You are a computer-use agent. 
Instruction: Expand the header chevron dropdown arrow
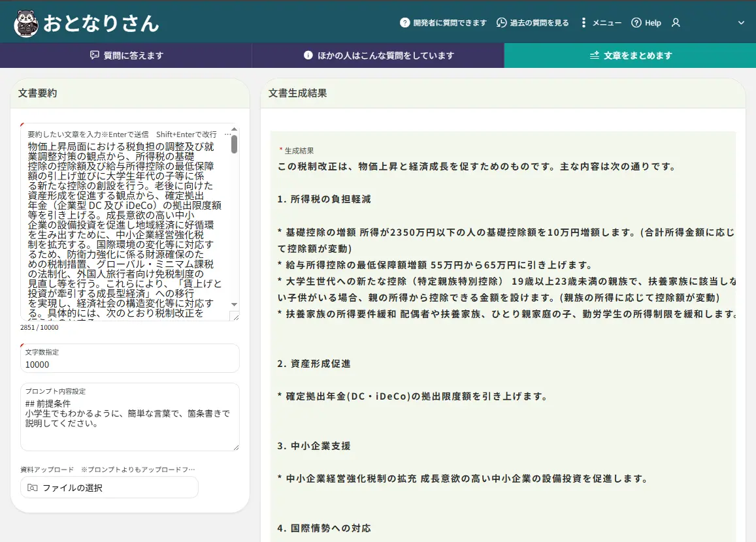point(741,23)
